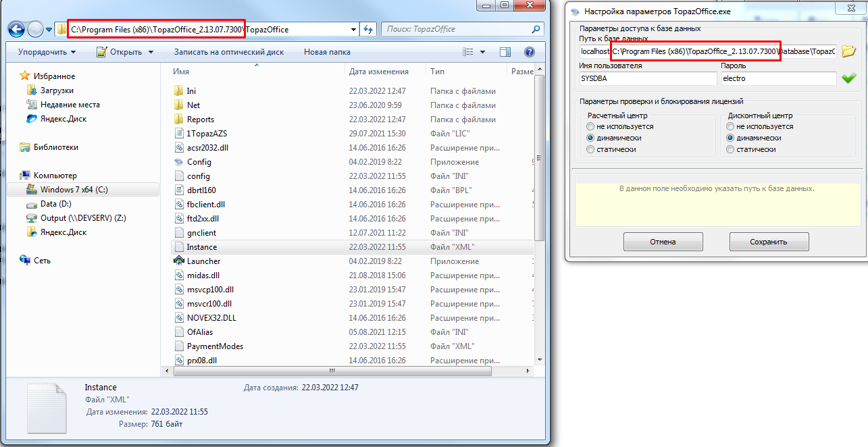868x447 pixels.
Task: Open the address bar history dropdown
Action: point(354,29)
